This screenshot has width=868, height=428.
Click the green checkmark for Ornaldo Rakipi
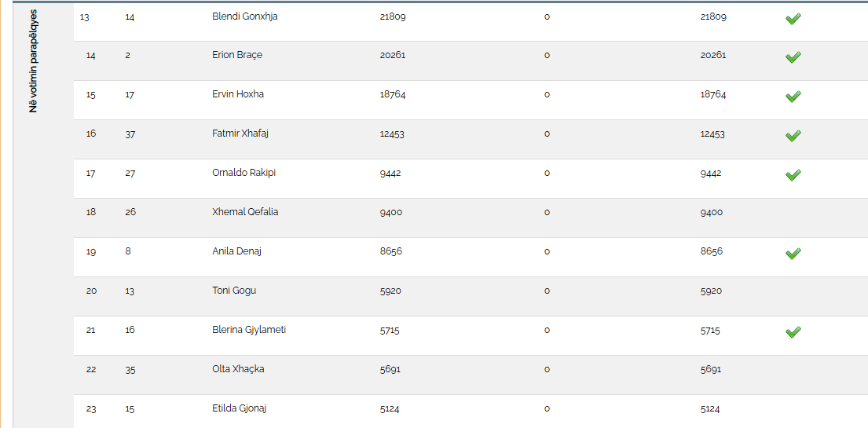[793, 175]
